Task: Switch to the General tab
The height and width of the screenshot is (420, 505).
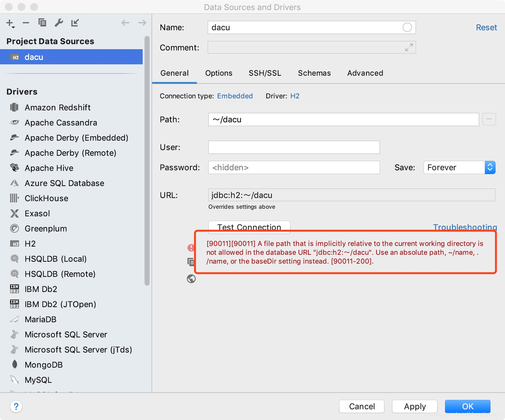Action: 175,73
